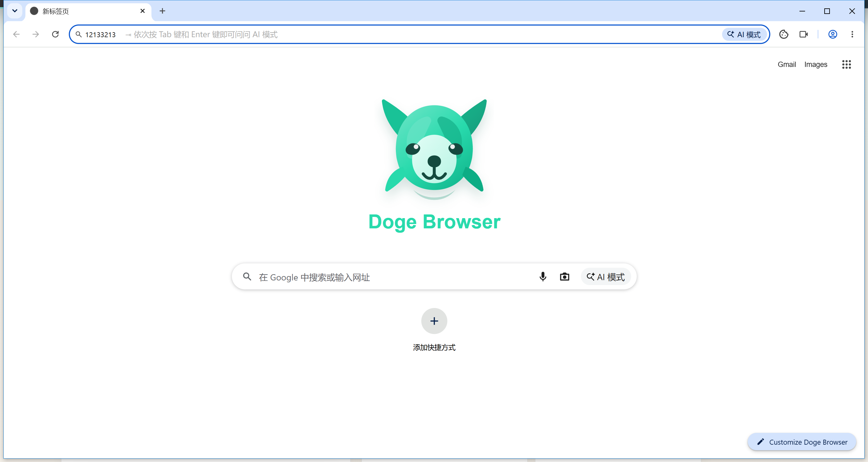868x462 pixels.
Task: Search by image with camera icon
Action: (565, 277)
